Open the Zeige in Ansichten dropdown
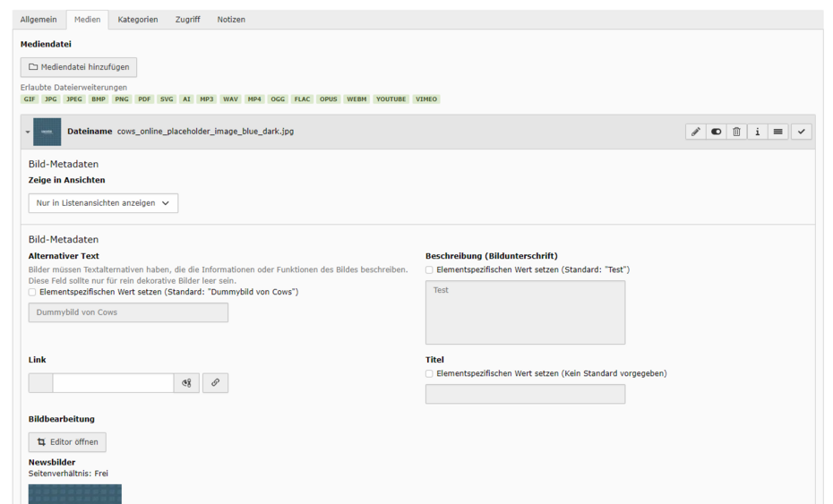833x504 pixels. click(x=103, y=203)
